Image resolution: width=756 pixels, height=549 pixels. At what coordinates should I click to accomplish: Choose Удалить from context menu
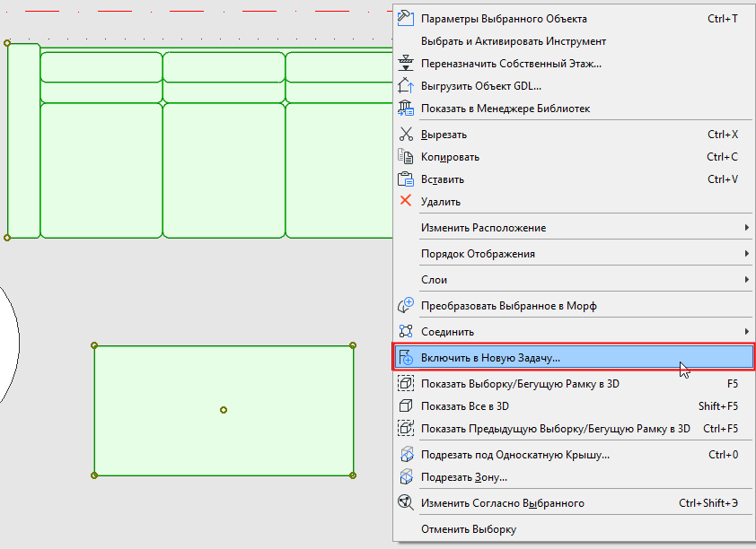(x=574, y=202)
